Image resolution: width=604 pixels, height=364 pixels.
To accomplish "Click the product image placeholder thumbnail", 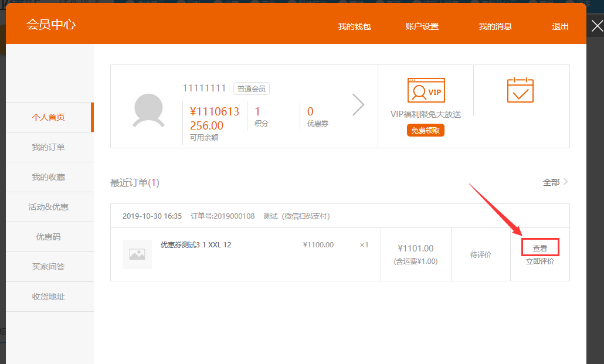I will 137,254.
